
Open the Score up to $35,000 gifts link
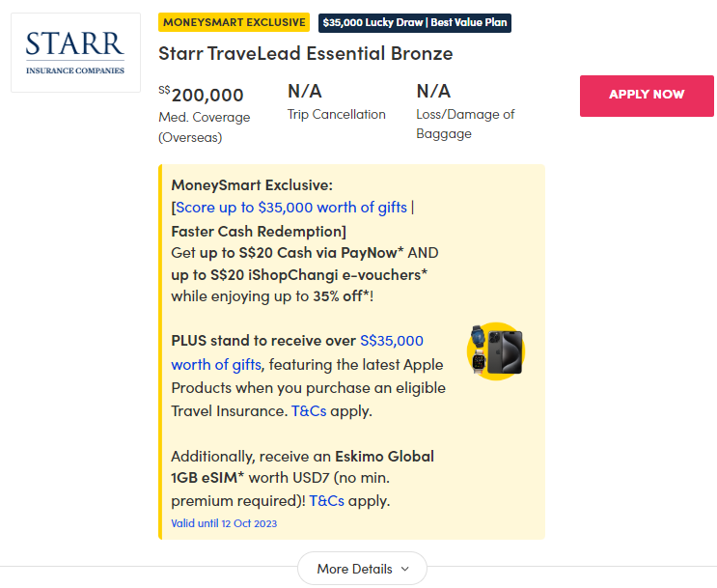[x=291, y=208]
